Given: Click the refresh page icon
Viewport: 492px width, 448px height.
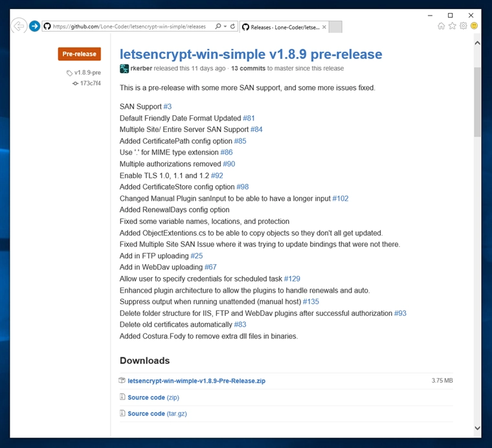Looking at the screenshot, I should point(232,27).
